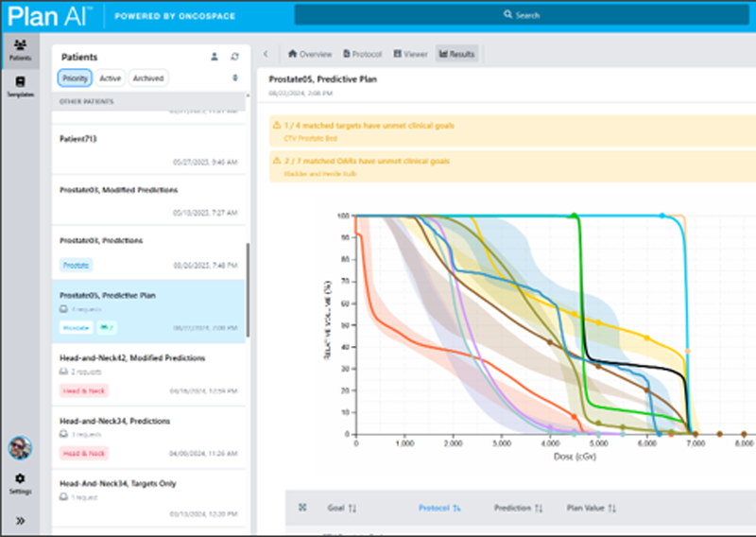This screenshot has width=756, height=537.
Task: Open the Patients section in the sidebar
Action: [20, 50]
